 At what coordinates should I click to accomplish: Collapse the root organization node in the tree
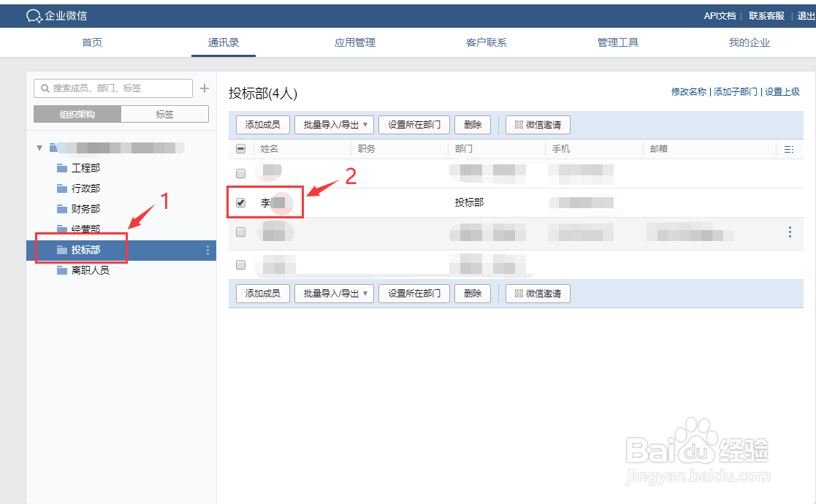[39, 147]
